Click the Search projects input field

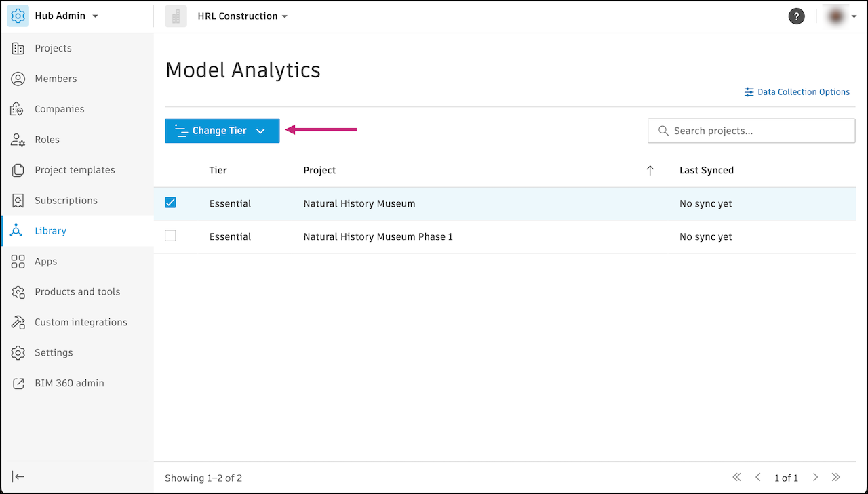[751, 131]
